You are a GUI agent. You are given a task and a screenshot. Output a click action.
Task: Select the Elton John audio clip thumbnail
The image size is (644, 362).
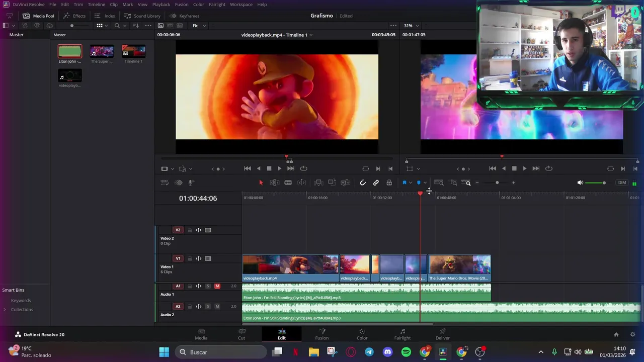pos(69,51)
